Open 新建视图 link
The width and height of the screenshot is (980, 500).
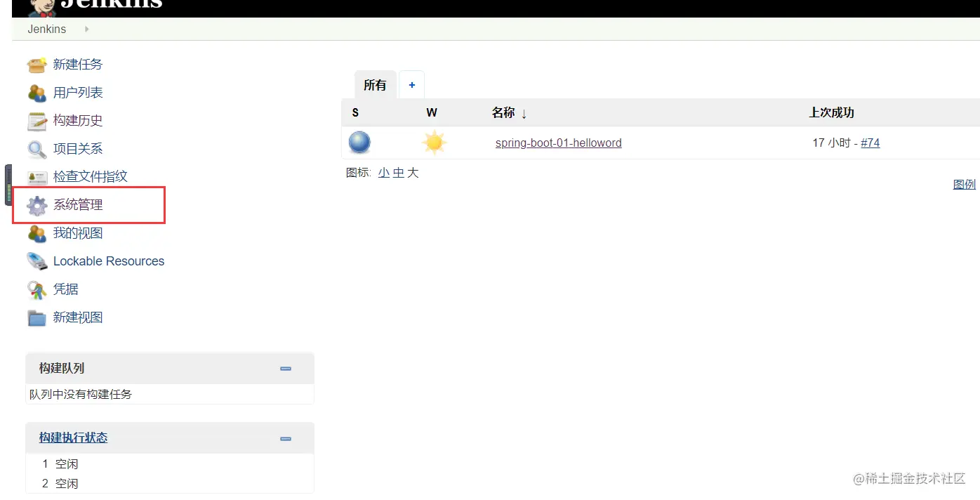tap(78, 317)
